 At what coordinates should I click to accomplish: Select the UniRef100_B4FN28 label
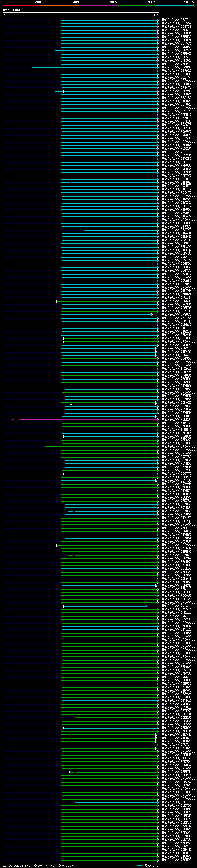click(176, 101)
